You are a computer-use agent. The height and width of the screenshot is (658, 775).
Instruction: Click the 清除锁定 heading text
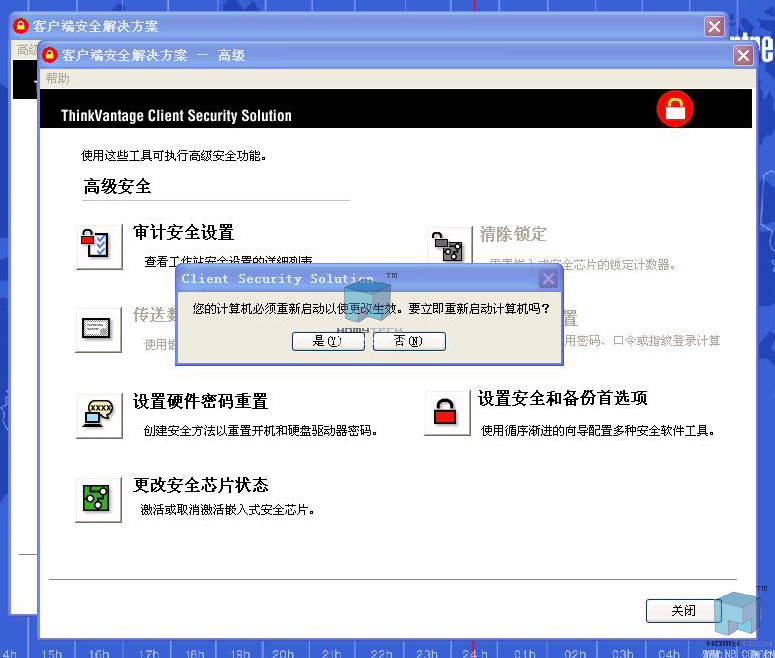[x=513, y=234]
